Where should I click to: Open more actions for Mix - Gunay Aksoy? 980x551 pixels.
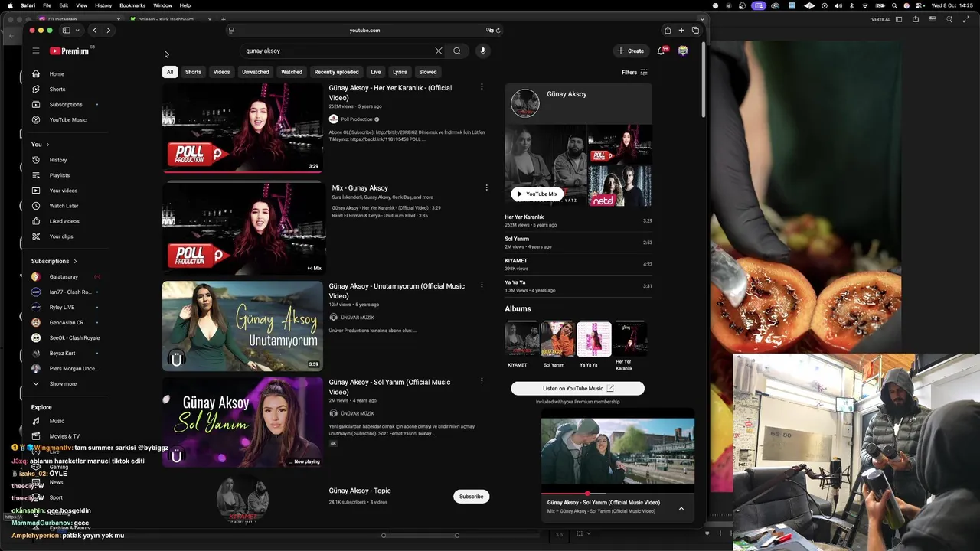[x=486, y=187]
